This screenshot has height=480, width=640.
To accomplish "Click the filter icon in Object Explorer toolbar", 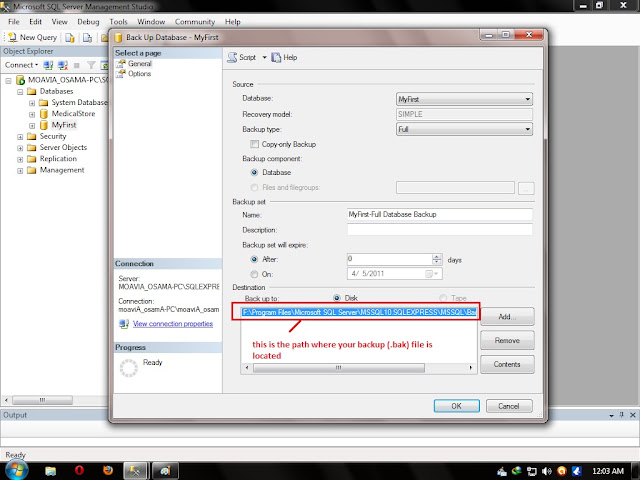I will 91,65.
